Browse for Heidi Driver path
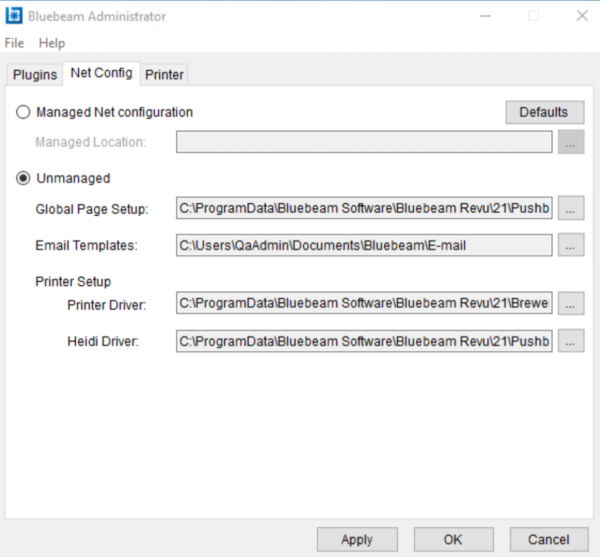The width and height of the screenshot is (600, 557). coord(571,341)
